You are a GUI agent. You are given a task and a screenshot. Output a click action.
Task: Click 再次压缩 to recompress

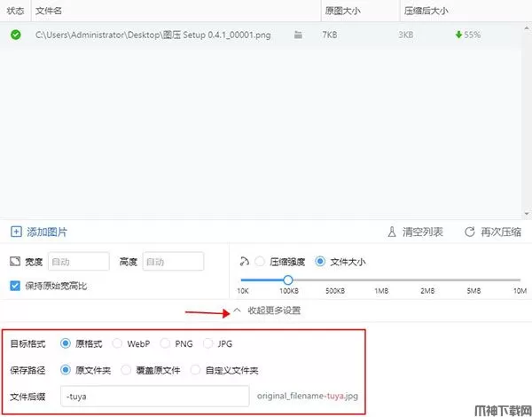point(501,232)
